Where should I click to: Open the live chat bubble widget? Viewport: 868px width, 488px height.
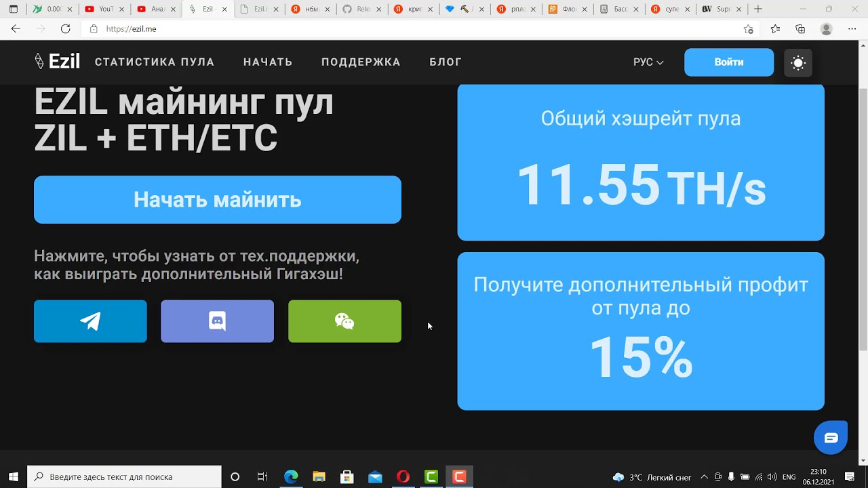pos(831,438)
